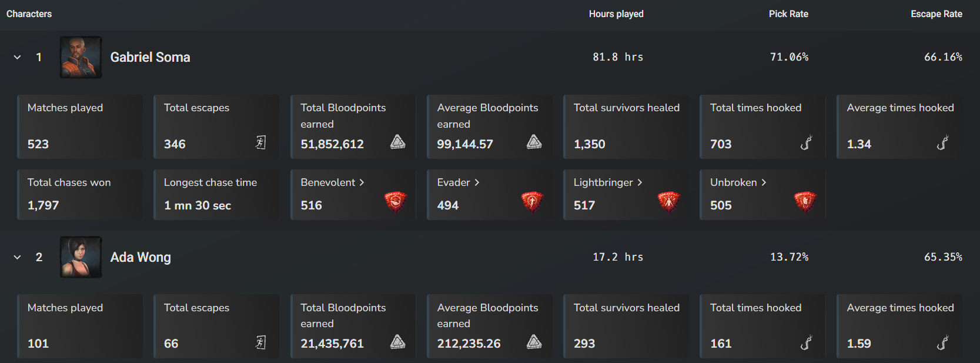Select Gabriel's Total escapes value 346

coord(175,144)
